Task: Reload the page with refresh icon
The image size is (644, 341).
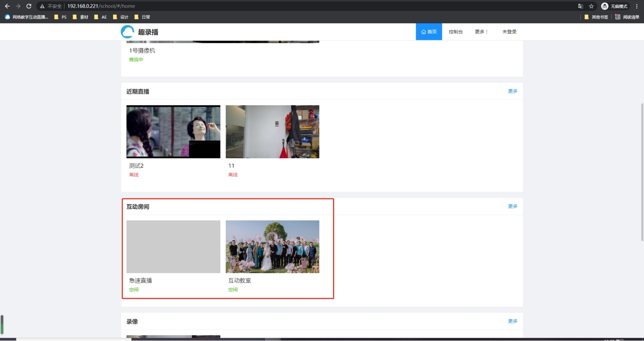Action: coord(29,6)
